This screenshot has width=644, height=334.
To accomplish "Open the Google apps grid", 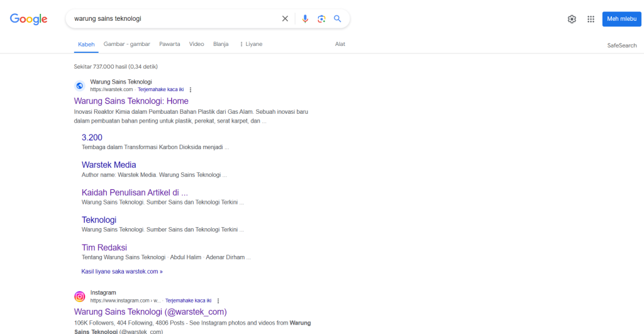I will coord(591,19).
